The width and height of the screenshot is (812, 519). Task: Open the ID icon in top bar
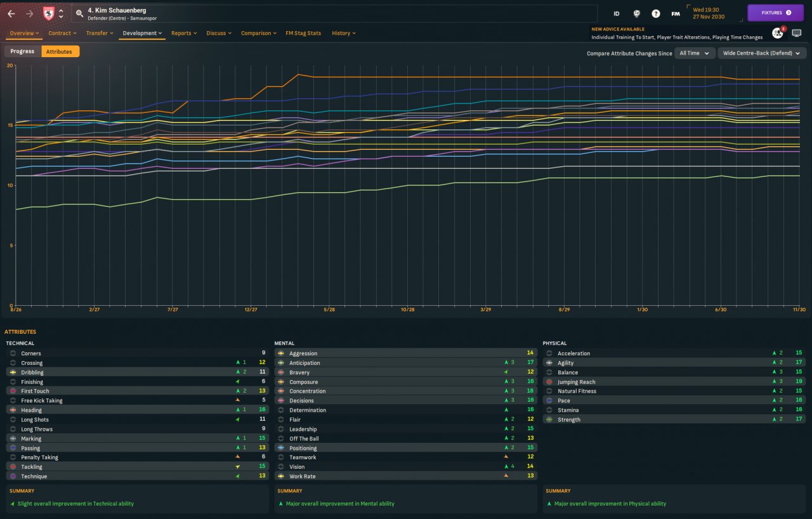pos(617,13)
